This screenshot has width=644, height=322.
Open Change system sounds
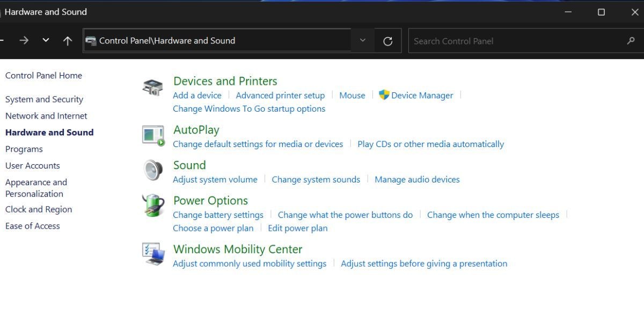pyautogui.click(x=316, y=180)
